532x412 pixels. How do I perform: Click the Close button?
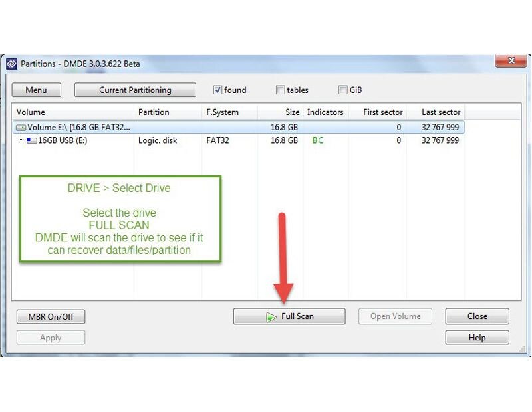pyautogui.click(x=477, y=316)
